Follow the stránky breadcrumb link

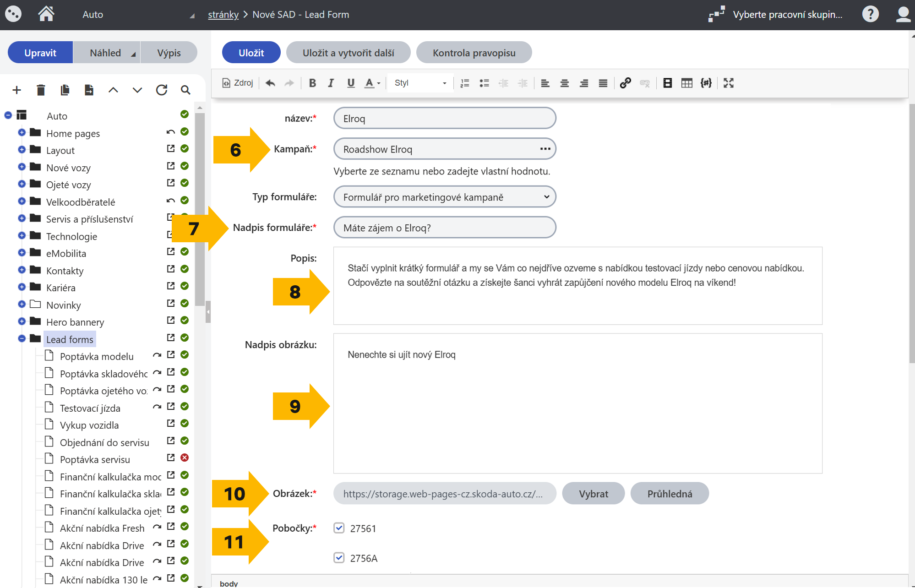(223, 14)
